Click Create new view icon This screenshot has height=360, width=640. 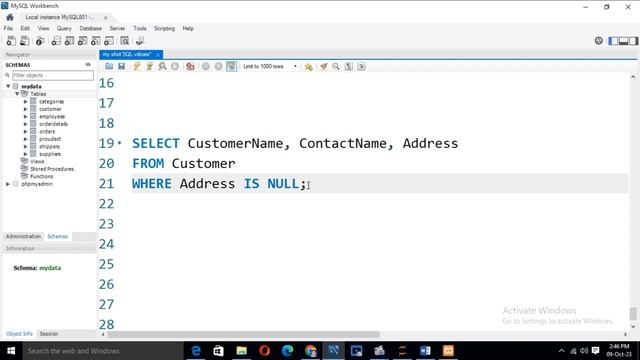[x=82, y=41]
